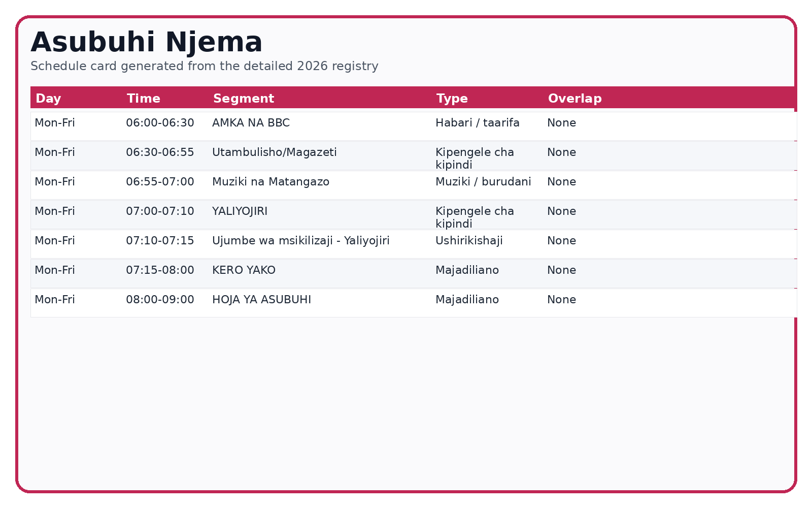
Task: Click the Type column header
Action: tap(452, 99)
